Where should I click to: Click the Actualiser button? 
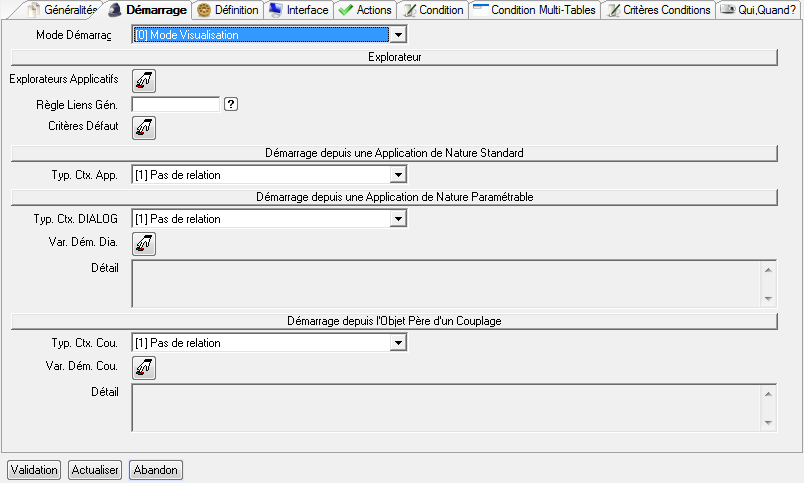(x=95, y=470)
